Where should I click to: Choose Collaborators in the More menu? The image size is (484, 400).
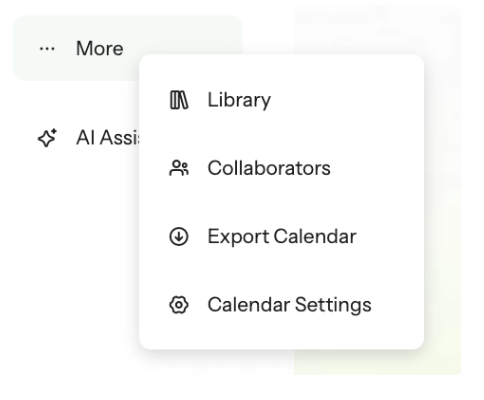coord(282,168)
